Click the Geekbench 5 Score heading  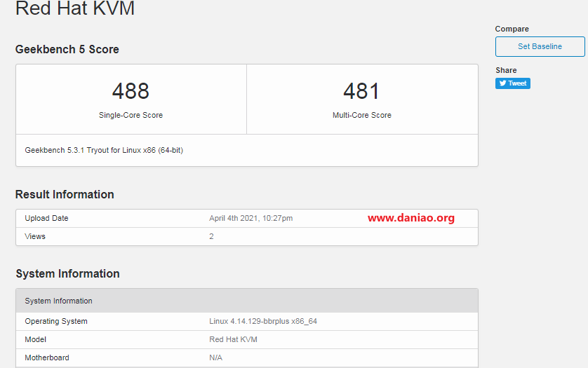(67, 50)
